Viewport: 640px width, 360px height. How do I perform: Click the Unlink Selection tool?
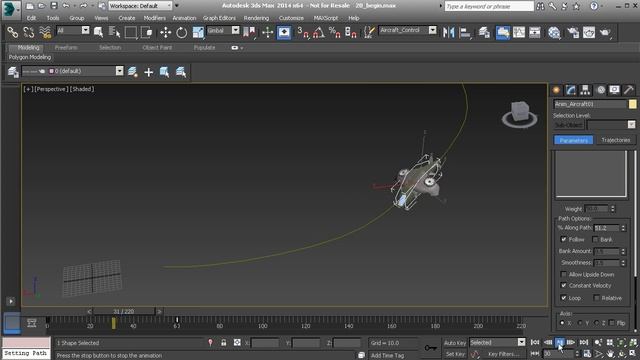[29, 32]
